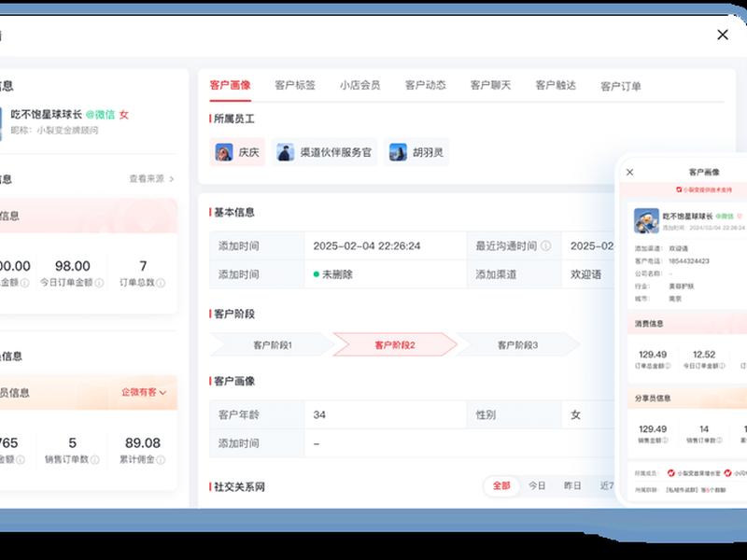The image size is (747, 560).
Task: Click 昵称: 小裂变金牌顾问 text
Action: click(54, 130)
